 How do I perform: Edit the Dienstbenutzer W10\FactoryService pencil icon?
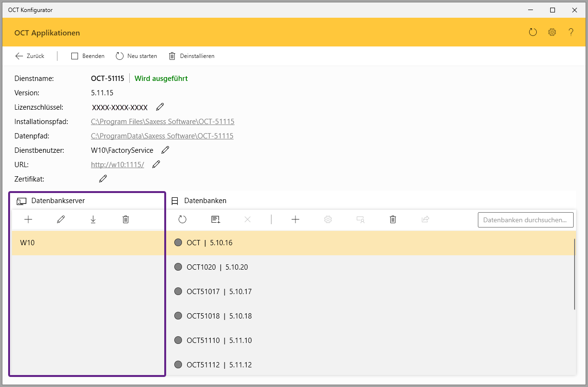(165, 150)
